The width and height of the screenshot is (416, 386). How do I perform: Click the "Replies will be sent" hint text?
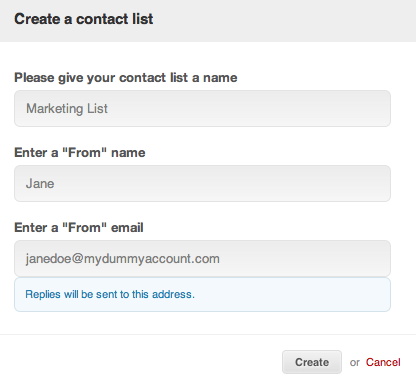(x=110, y=294)
